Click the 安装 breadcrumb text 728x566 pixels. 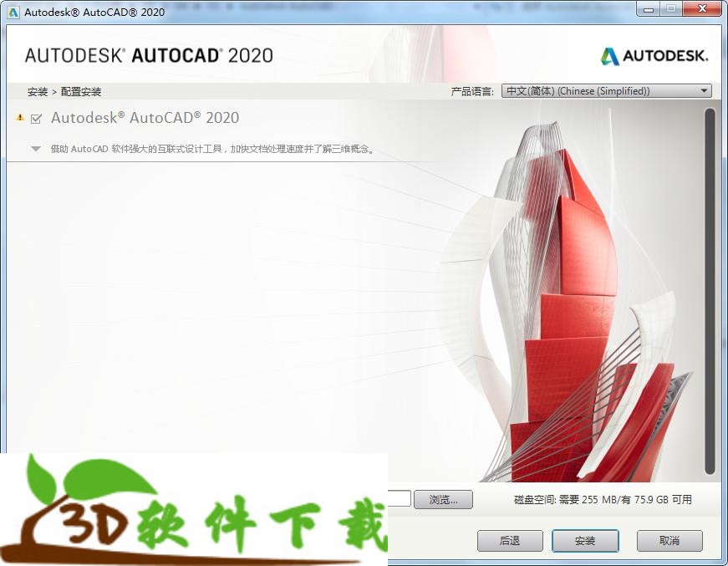pyautogui.click(x=38, y=91)
